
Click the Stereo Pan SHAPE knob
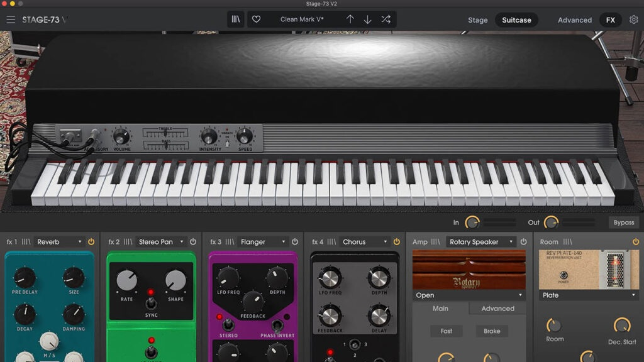[x=175, y=281]
